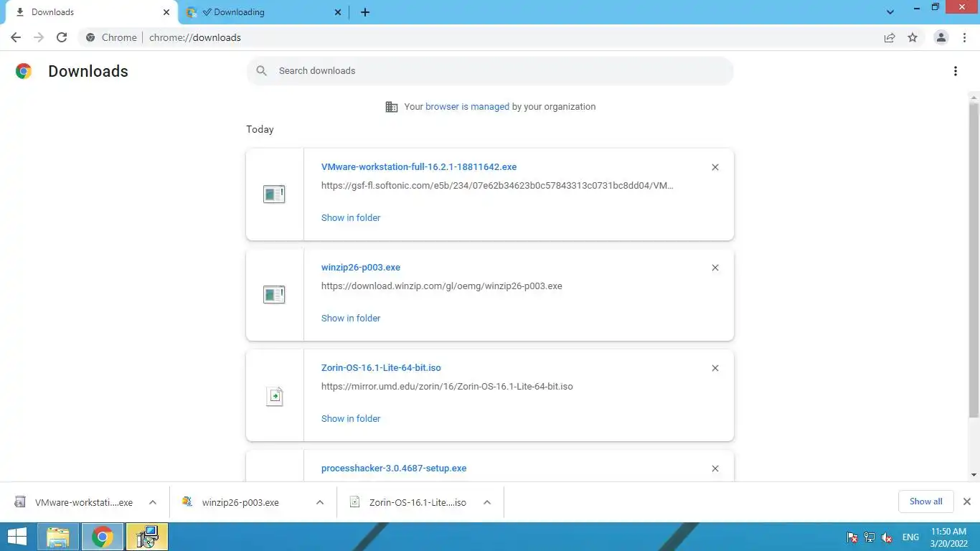Open Chrome's three-dot menu in toolbar

pyautogui.click(x=964, y=37)
